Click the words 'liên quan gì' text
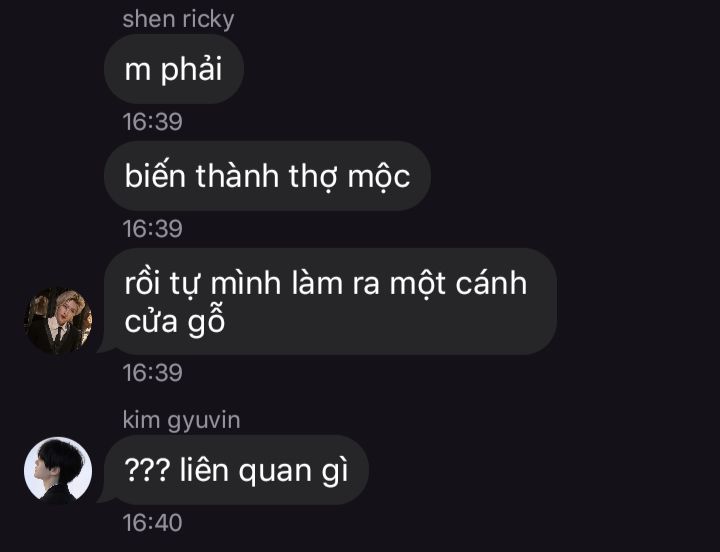This screenshot has width=720, height=552. coord(264,471)
